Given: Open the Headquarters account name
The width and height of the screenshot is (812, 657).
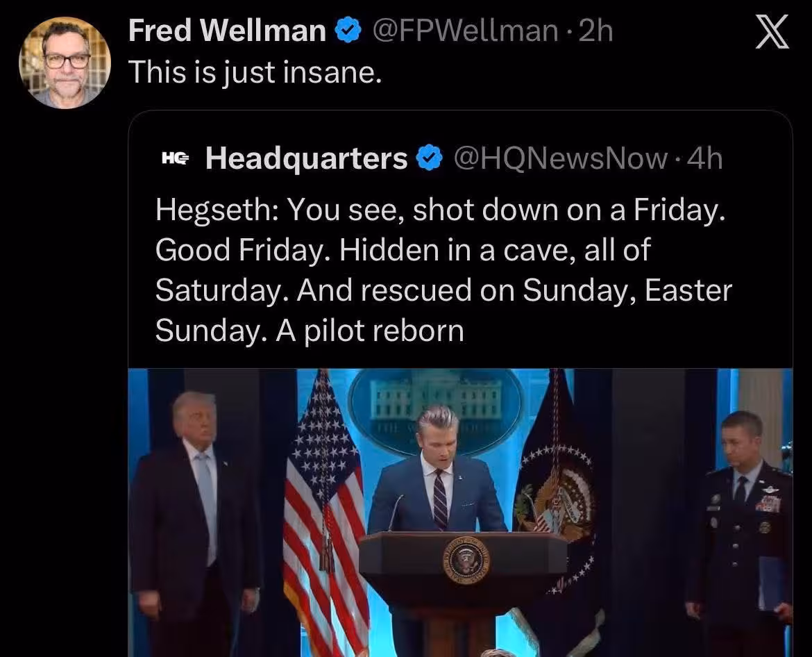Looking at the screenshot, I should (x=307, y=158).
